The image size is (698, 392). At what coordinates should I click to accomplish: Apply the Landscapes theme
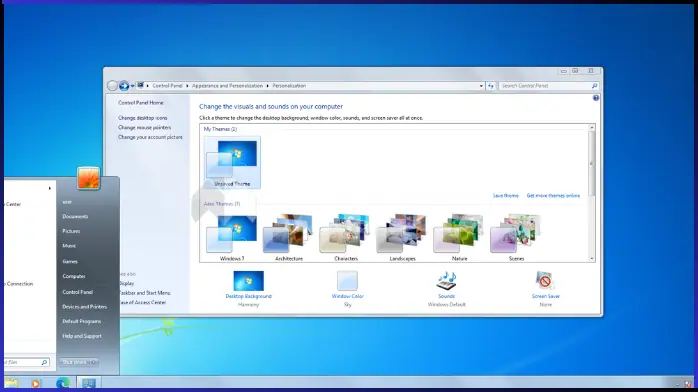[x=402, y=237]
